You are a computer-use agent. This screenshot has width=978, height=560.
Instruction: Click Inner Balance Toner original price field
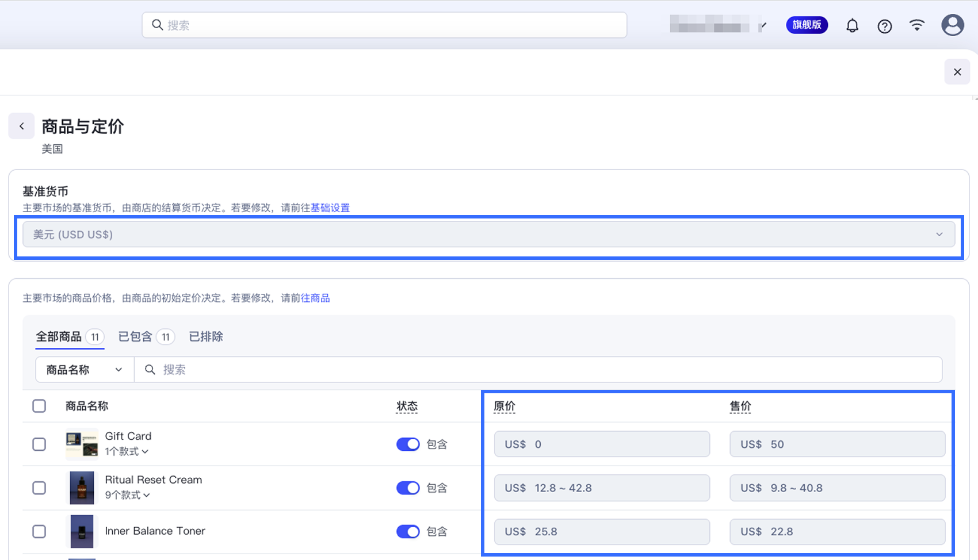[602, 531]
